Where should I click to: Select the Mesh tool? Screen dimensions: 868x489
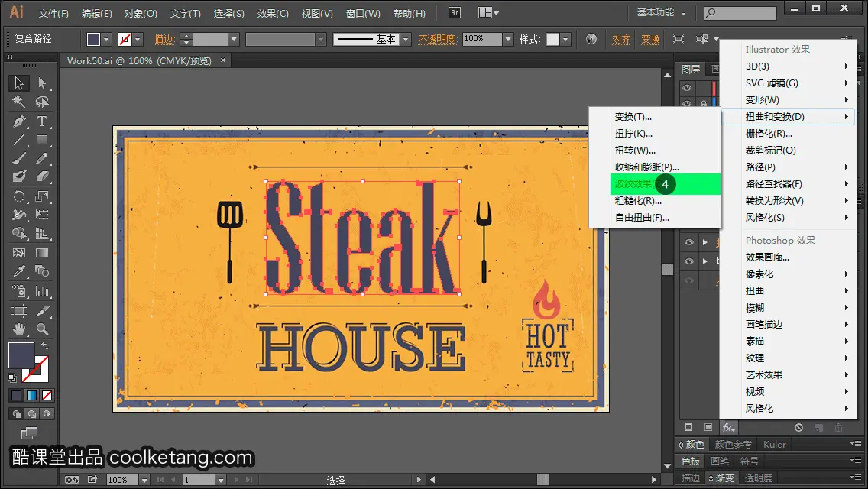pyautogui.click(x=19, y=253)
